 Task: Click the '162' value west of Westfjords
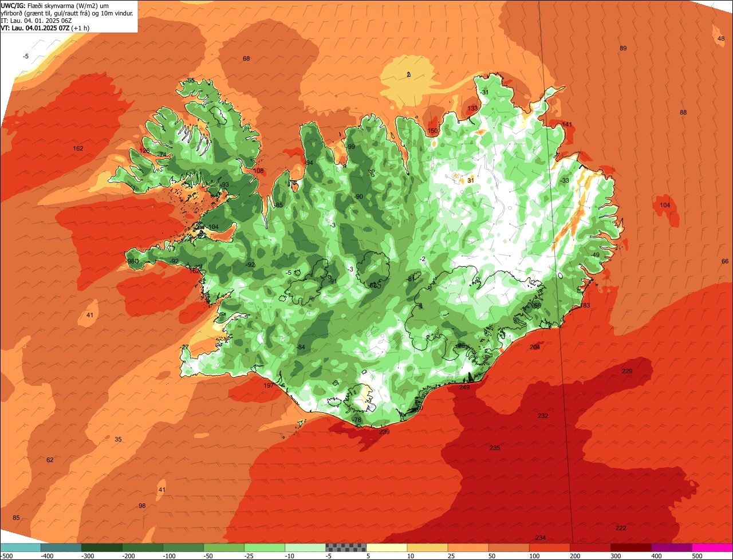pos(78,149)
